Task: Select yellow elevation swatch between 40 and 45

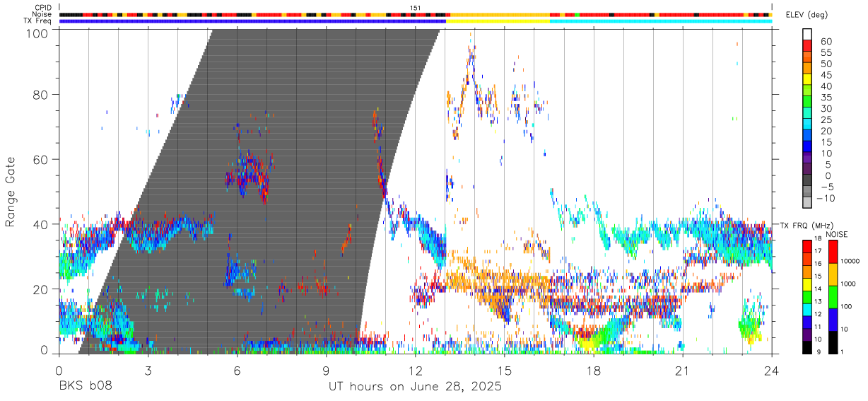Action: (807, 79)
